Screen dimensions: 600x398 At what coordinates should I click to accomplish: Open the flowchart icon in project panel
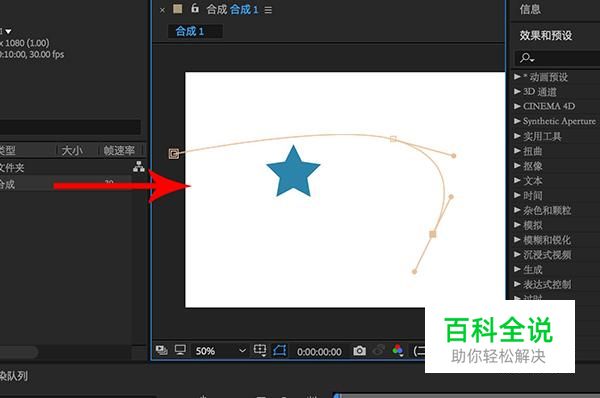(139, 166)
